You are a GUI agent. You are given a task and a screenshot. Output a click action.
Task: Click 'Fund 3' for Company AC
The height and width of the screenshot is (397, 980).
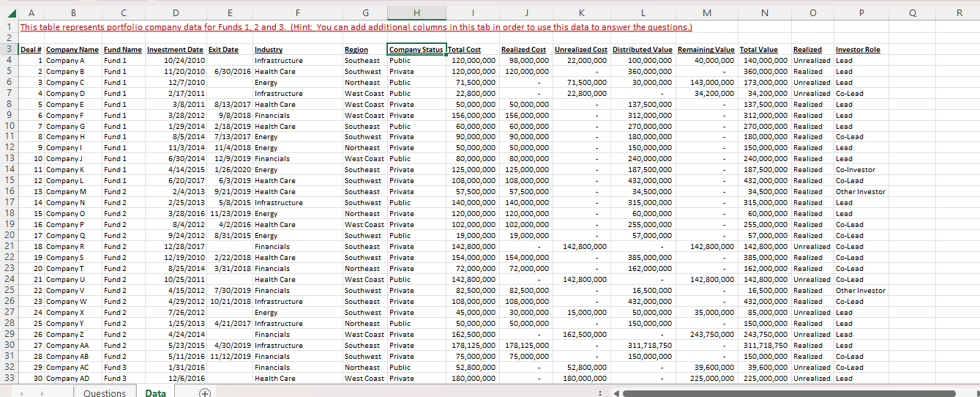coord(123,367)
